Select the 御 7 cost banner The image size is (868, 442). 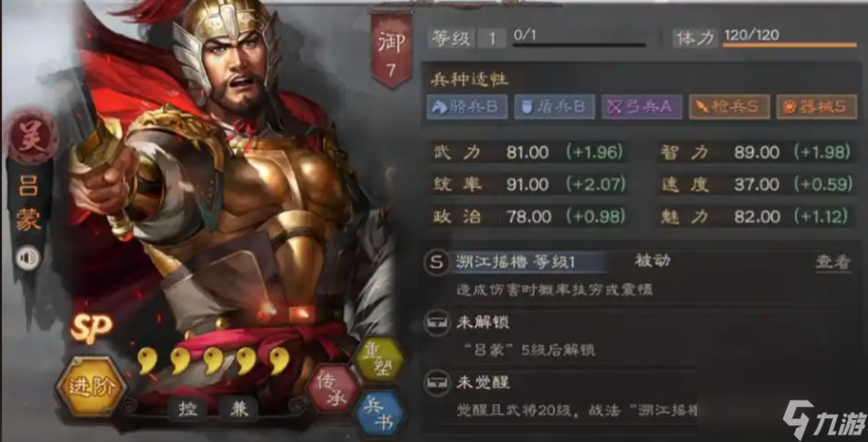coord(392,49)
